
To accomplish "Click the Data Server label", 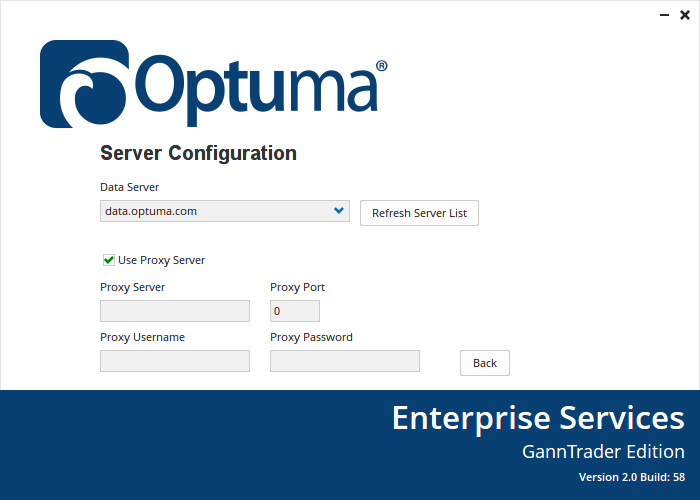I will click(x=129, y=187).
